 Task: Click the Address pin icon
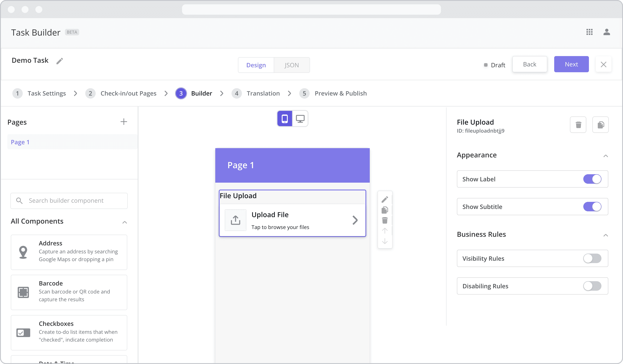coord(23,252)
